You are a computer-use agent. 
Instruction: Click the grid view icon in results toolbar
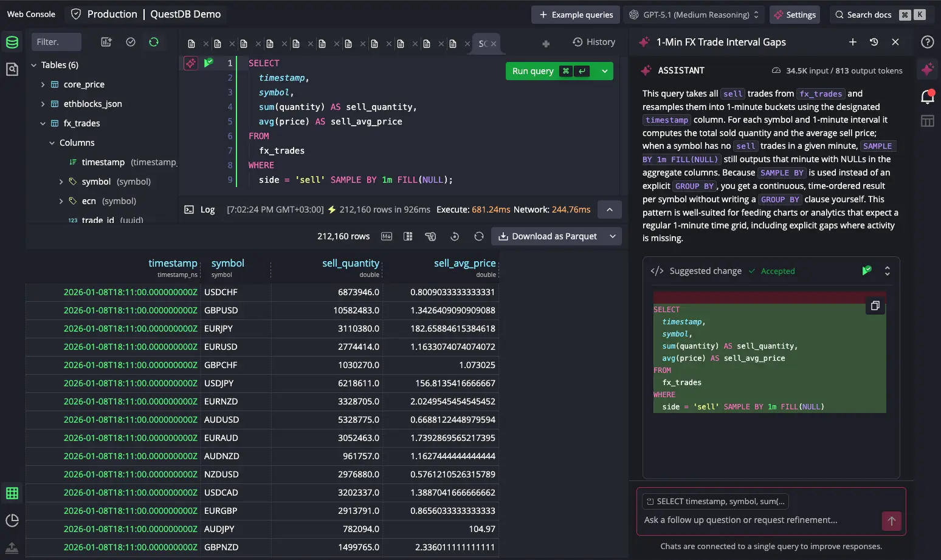tap(408, 236)
